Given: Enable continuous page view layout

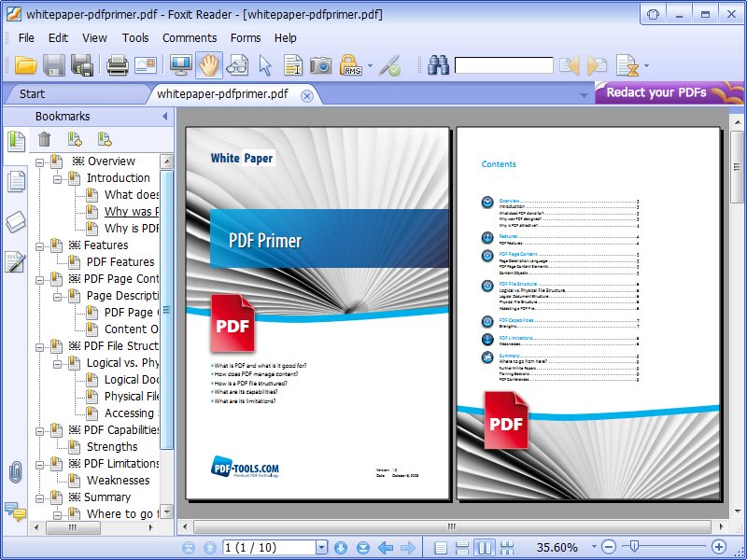Looking at the screenshot, I should [x=462, y=547].
